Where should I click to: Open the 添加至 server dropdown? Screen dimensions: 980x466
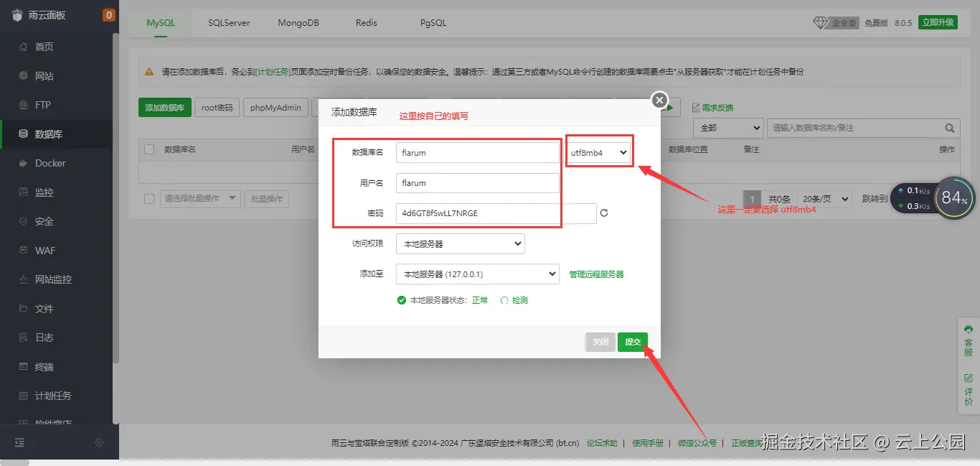click(x=478, y=274)
